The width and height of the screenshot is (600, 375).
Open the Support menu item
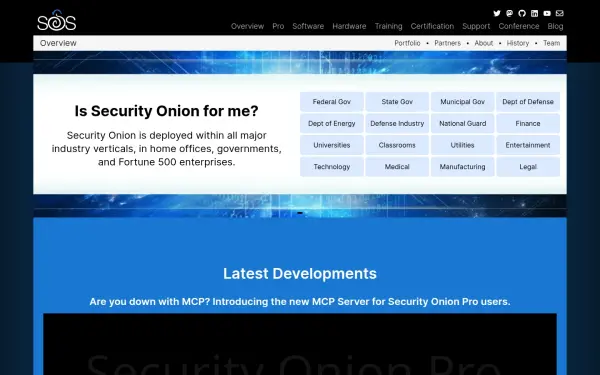pos(476,26)
